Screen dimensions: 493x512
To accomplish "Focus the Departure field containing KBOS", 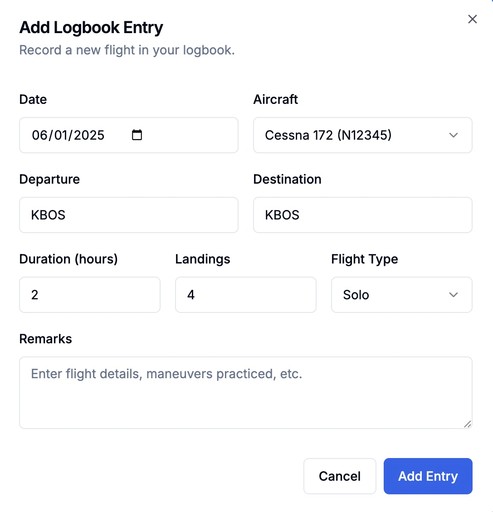I will point(129,215).
